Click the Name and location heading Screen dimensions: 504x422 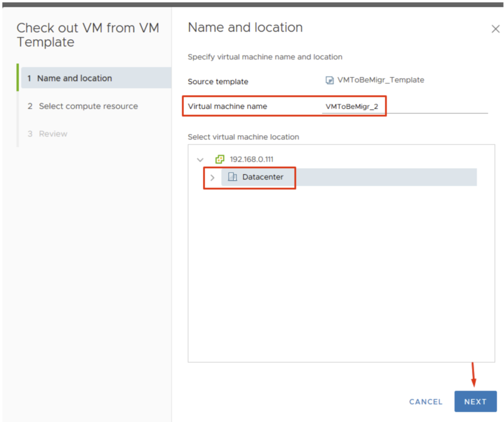(x=245, y=28)
